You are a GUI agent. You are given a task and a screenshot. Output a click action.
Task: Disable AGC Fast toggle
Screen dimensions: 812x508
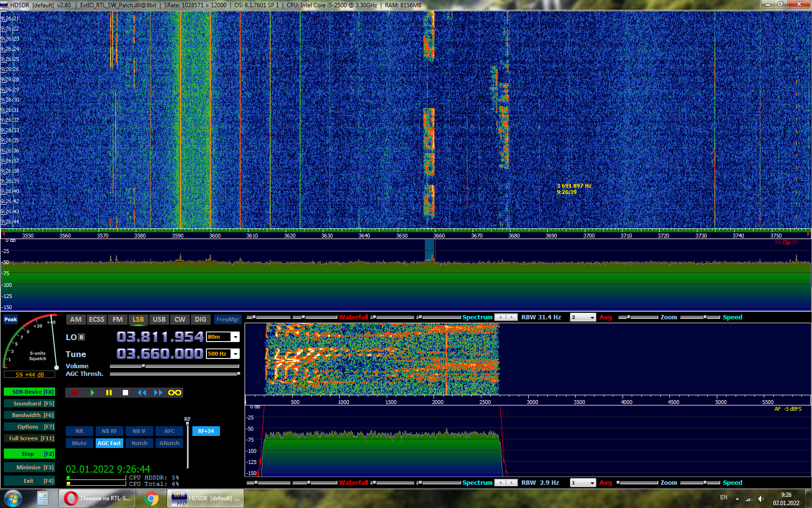coord(109,443)
